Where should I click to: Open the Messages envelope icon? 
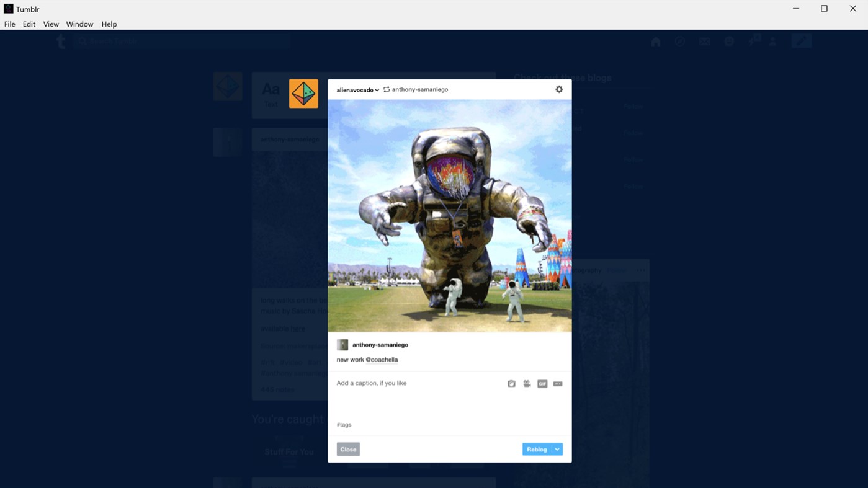[704, 41]
